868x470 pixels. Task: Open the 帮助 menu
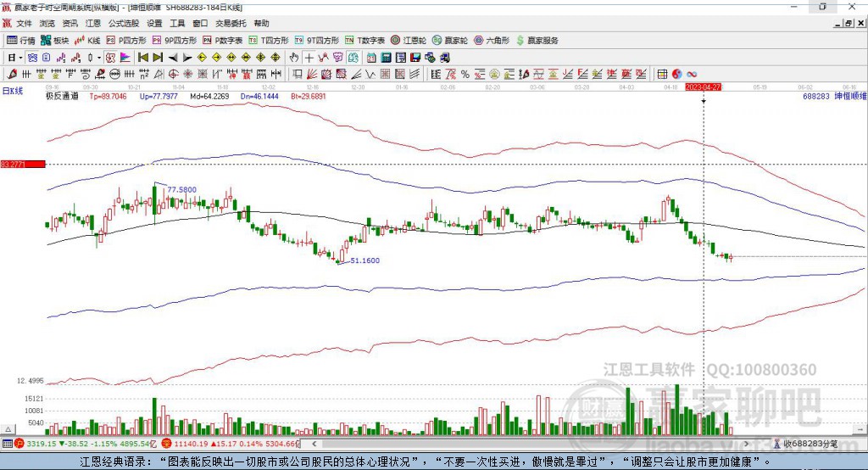[261, 23]
